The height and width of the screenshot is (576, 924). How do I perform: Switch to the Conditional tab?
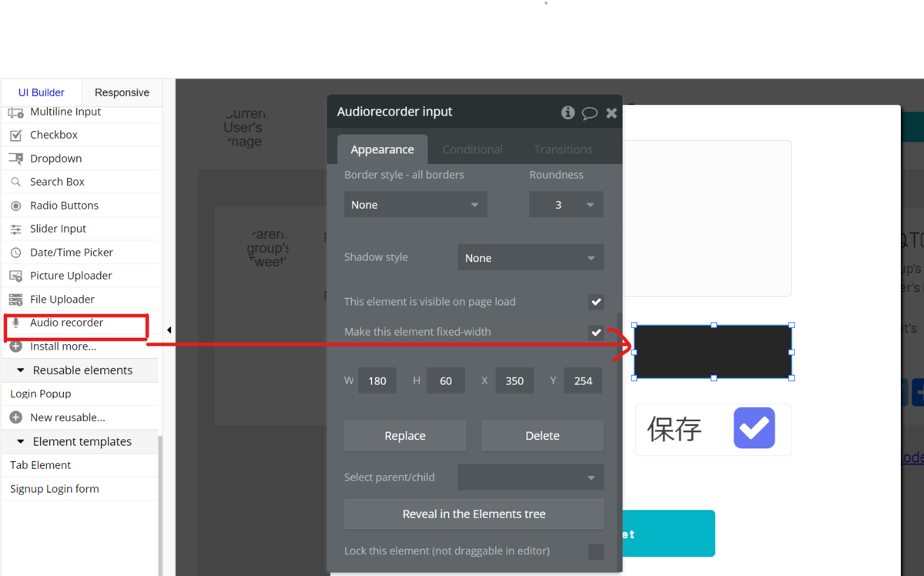pos(473,149)
